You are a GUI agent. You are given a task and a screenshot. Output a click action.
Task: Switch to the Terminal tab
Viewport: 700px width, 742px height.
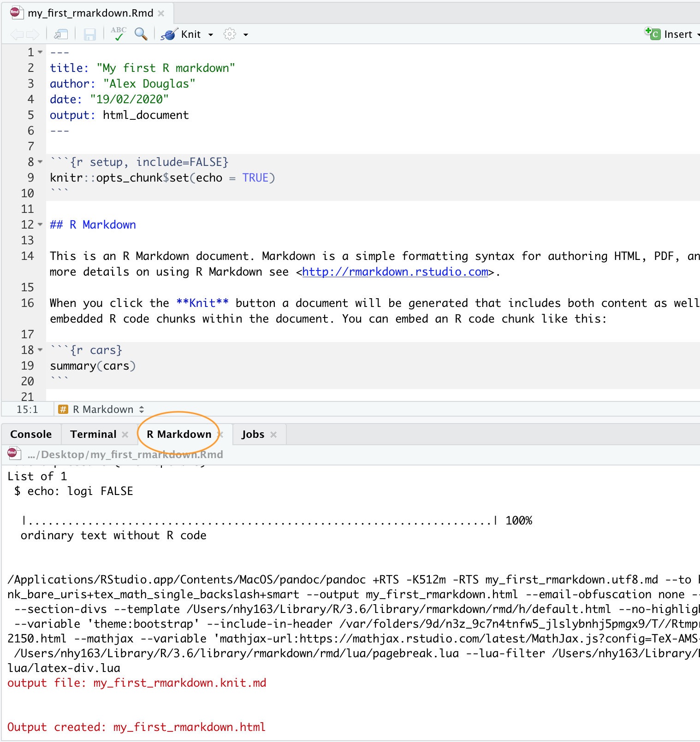pyautogui.click(x=93, y=434)
